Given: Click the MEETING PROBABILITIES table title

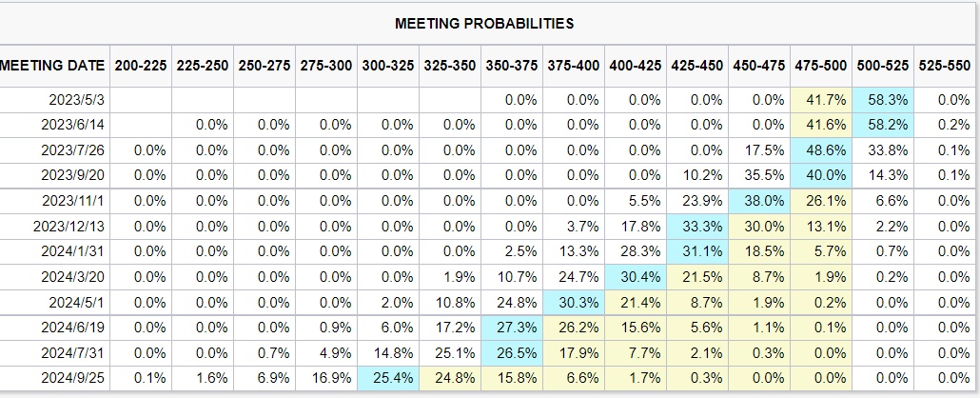Looking at the screenshot, I should click(x=484, y=23).
